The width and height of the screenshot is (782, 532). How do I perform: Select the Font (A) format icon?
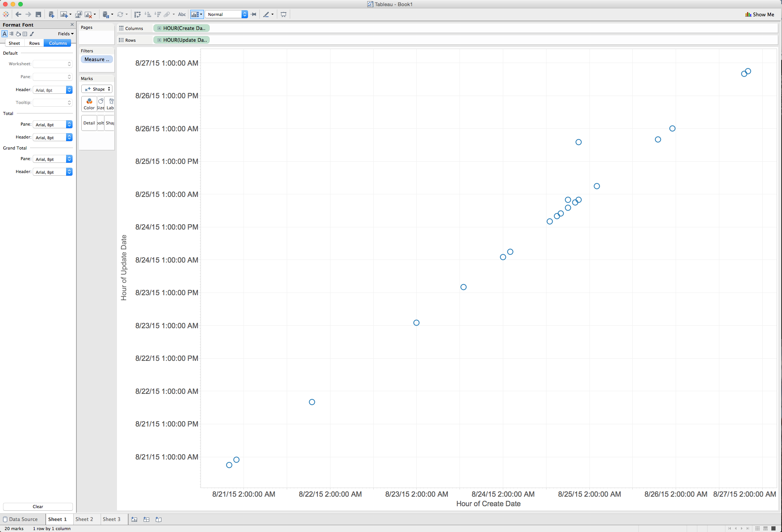click(x=5, y=34)
